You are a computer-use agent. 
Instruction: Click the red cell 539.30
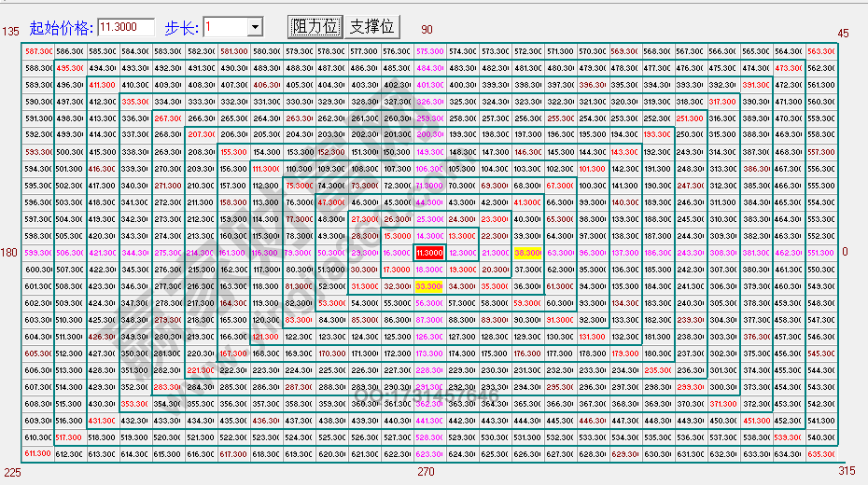coord(789,437)
